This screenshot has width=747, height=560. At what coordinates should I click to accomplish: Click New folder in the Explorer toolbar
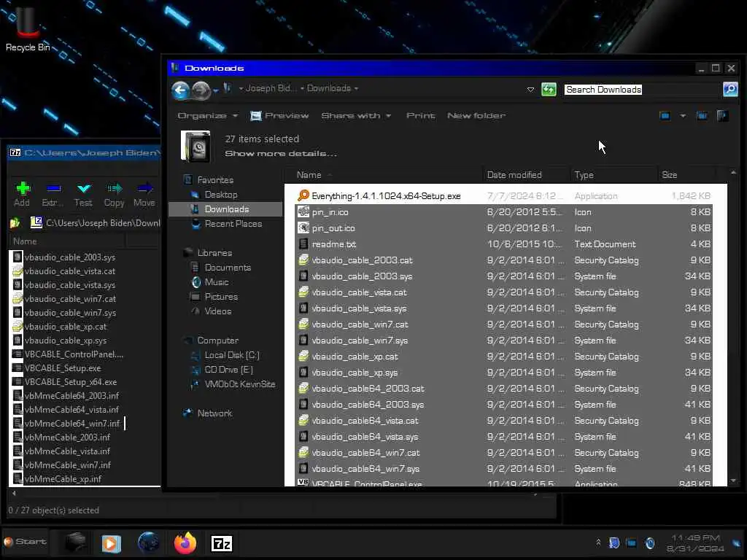tap(476, 116)
